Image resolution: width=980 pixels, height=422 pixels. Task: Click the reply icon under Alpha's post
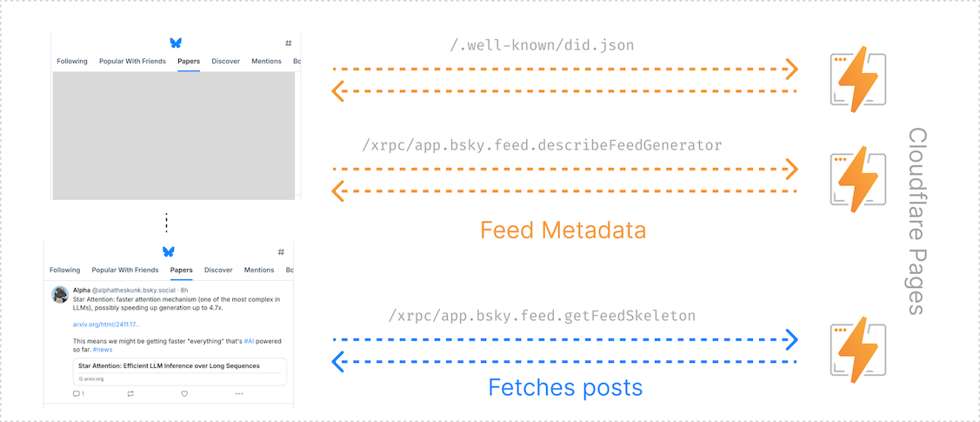tap(77, 394)
